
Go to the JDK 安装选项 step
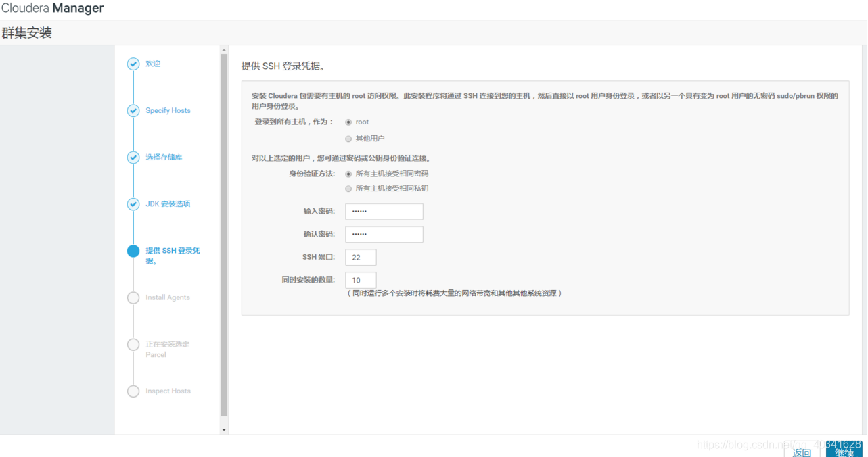pyautogui.click(x=168, y=203)
